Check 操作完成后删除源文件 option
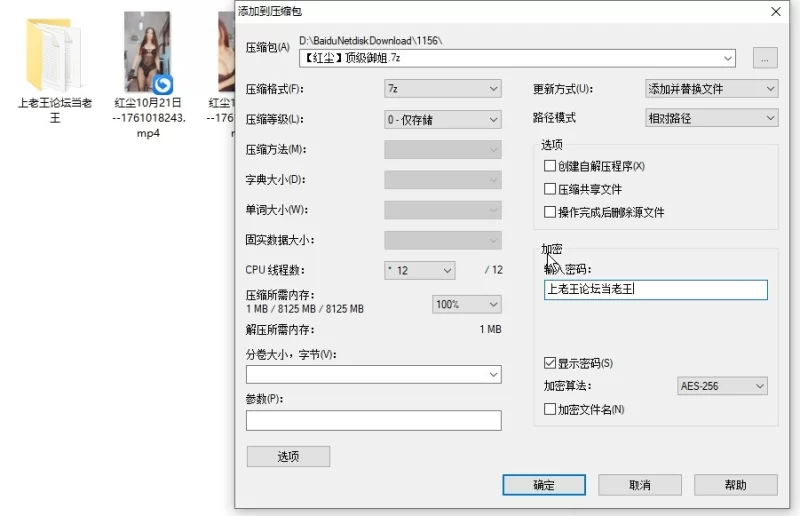This screenshot has height=516, width=800. (x=549, y=212)
